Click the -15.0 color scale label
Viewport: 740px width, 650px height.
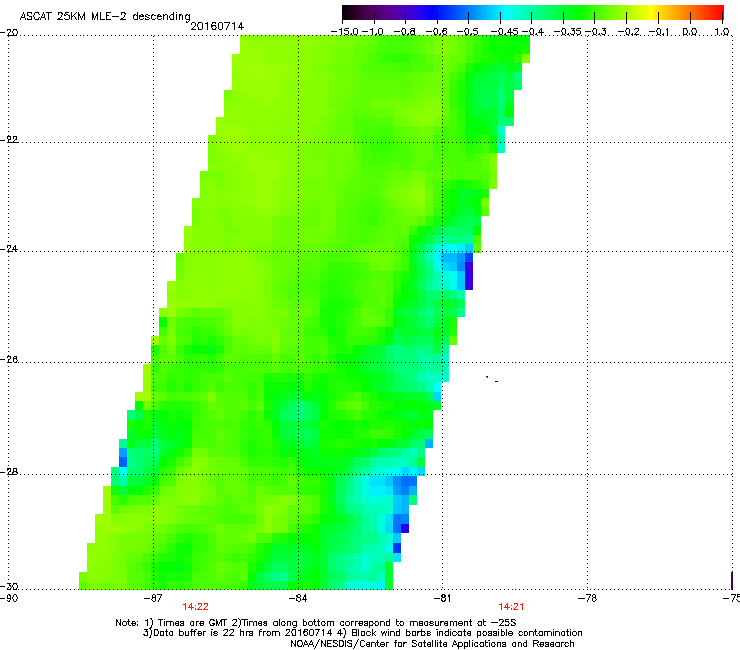click(345, 32)
